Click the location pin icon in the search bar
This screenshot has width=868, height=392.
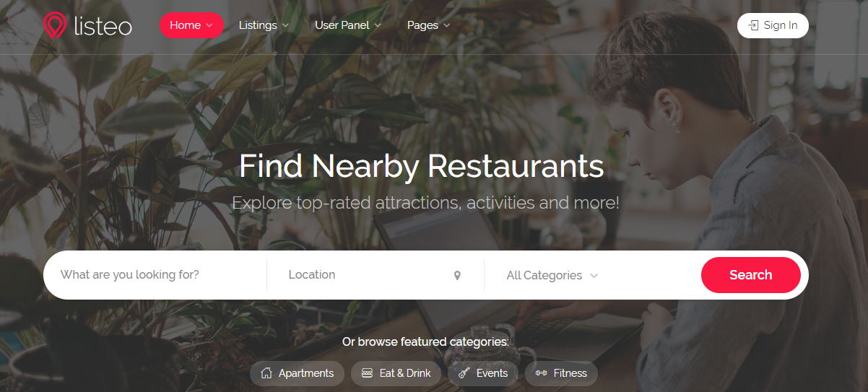click(457, 276)
